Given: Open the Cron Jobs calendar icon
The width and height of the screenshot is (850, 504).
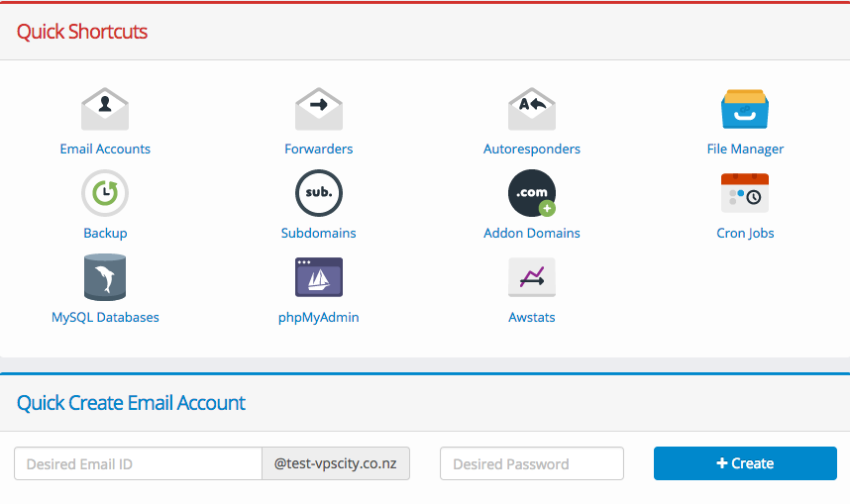Looking at the screenshot, I should pyautogui.click(x=745, y=193).
